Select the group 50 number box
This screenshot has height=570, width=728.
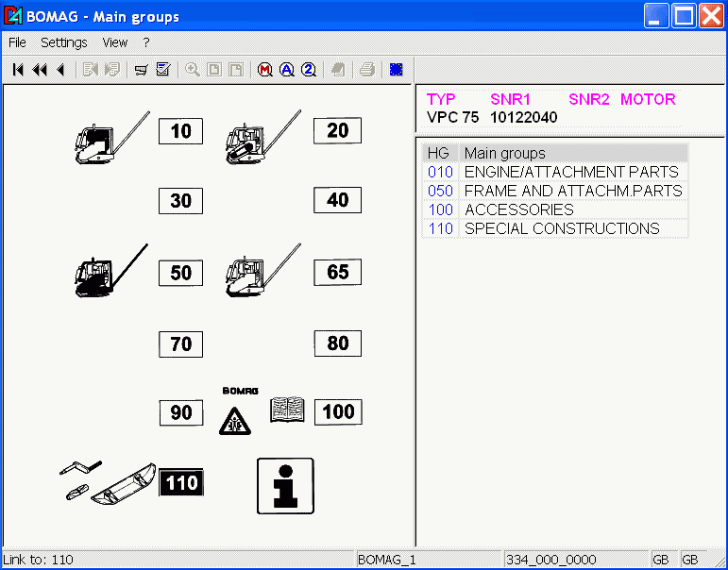[180, 273]
